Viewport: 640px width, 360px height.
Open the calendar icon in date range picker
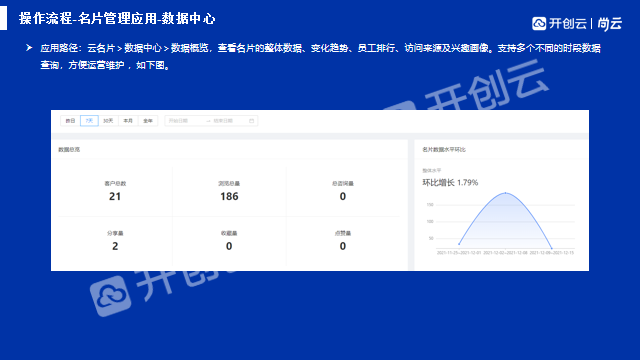tap(251, 121)
